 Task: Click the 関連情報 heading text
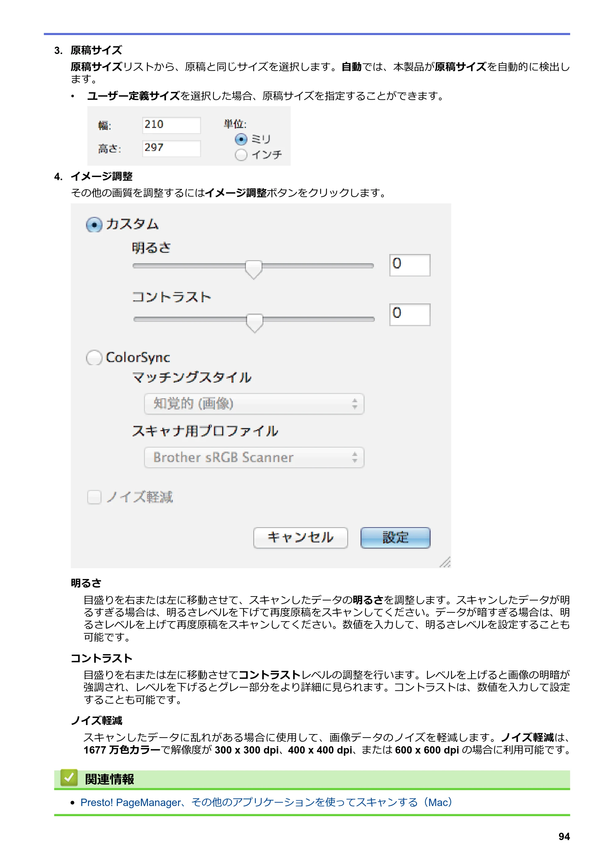[x=109, y=779]
